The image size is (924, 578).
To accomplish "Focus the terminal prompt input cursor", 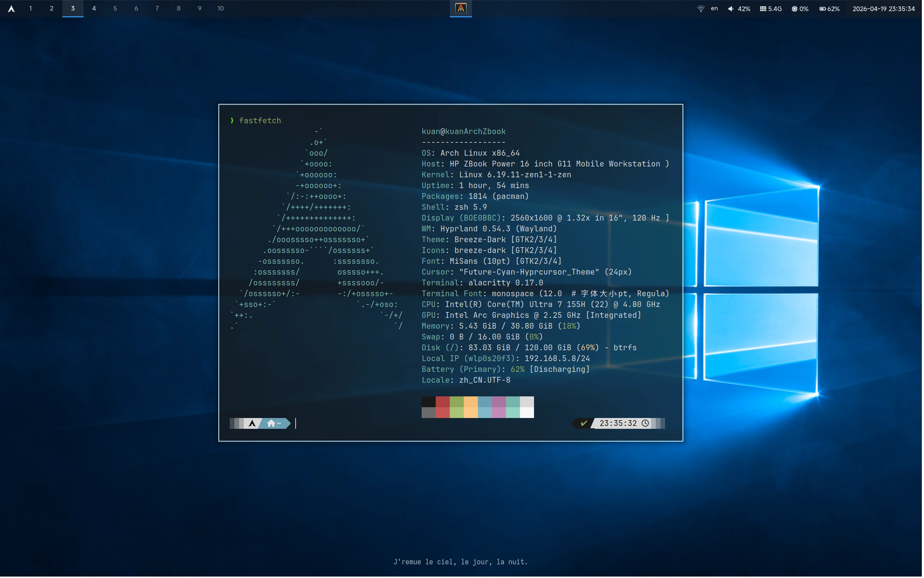I will click(x=296, y=424).
